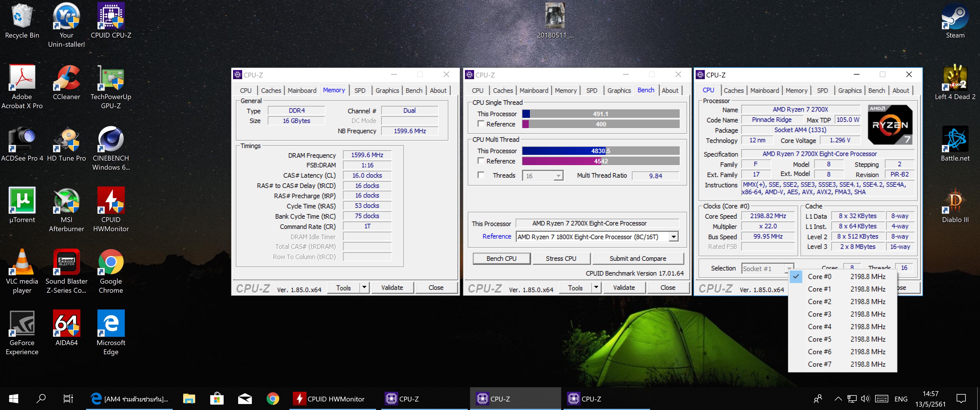
Task: Open CPUID HWMonitor desktop icon
Action: coord(111,210)
